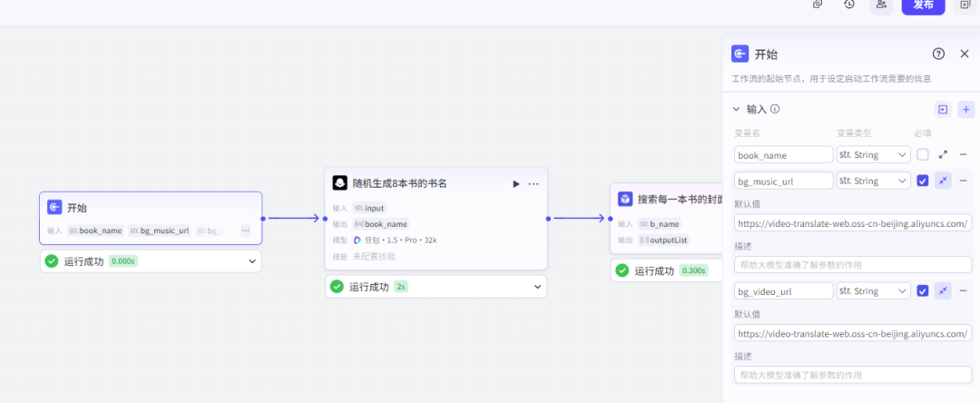
Task: Remove the book_name variable with minus icon
Action: pos(963,154)
